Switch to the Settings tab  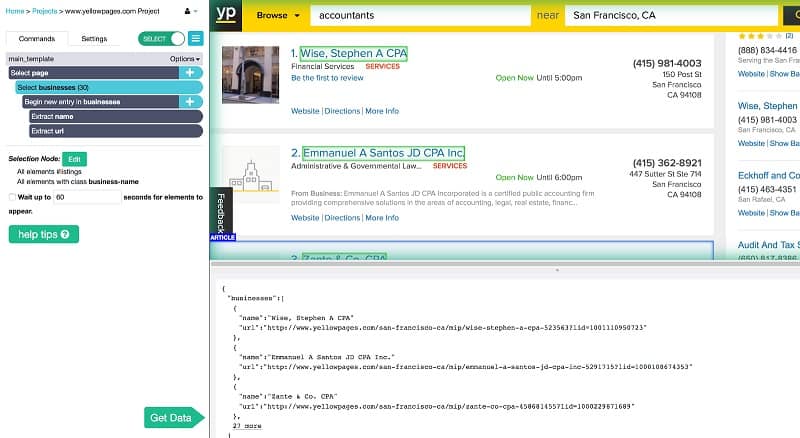point(94,38)
